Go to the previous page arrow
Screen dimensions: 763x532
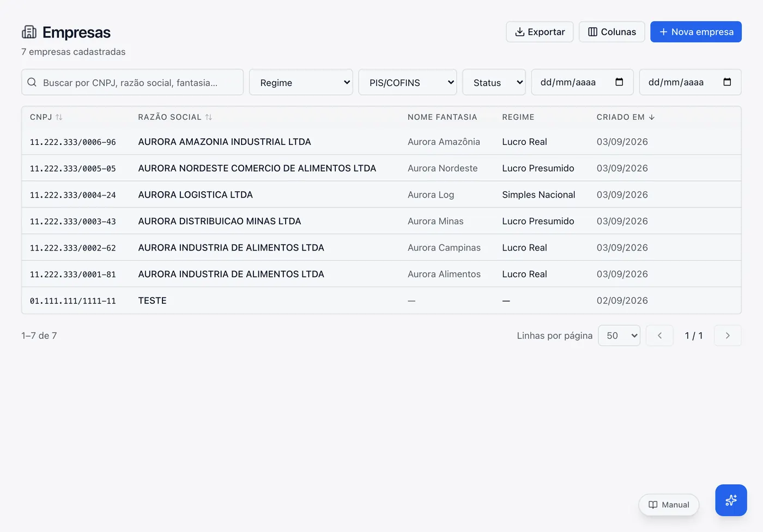tap(659, 335)
